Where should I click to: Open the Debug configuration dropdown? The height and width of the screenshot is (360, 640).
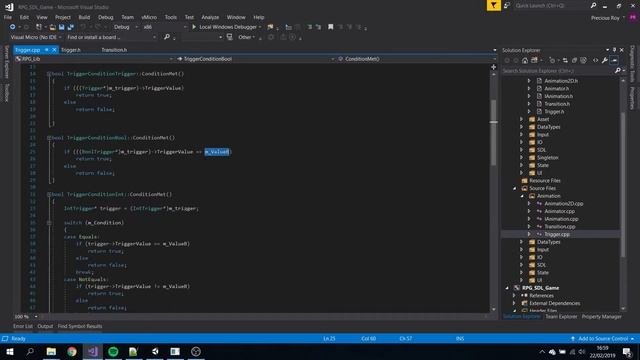(x=126, y=27)
